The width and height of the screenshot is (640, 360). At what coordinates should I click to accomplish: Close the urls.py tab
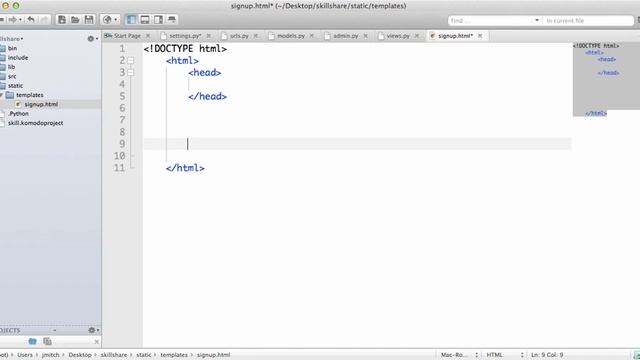click(256, 36)
